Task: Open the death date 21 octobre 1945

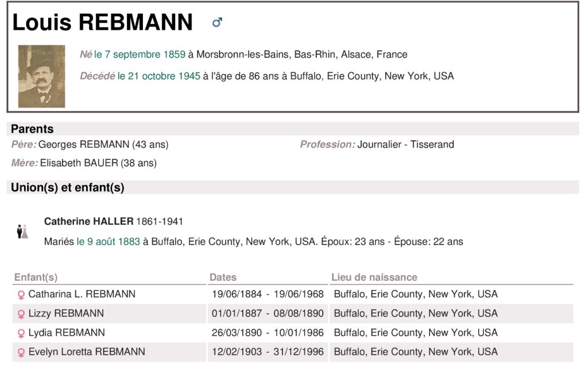Action: 159,76
